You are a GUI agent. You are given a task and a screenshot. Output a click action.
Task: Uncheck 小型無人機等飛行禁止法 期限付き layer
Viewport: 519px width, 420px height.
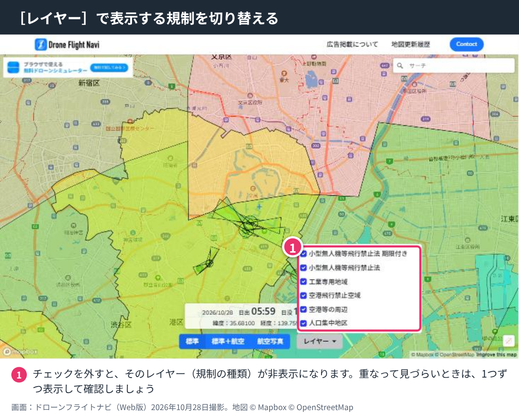pyautogui.click(x=304, y=254)
